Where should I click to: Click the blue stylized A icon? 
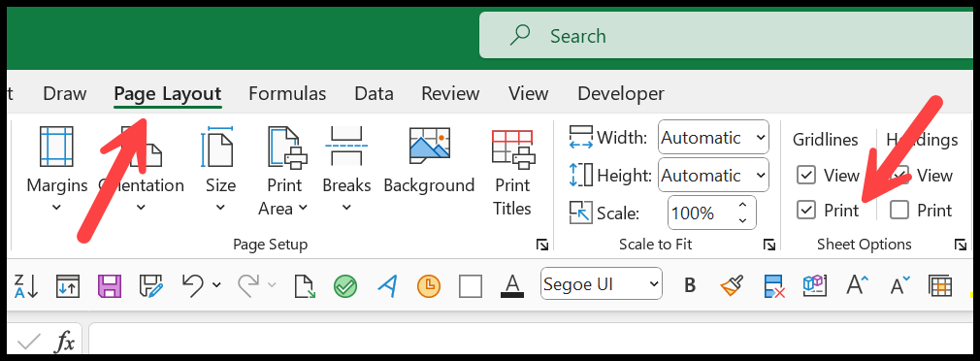tap(387, 286)
